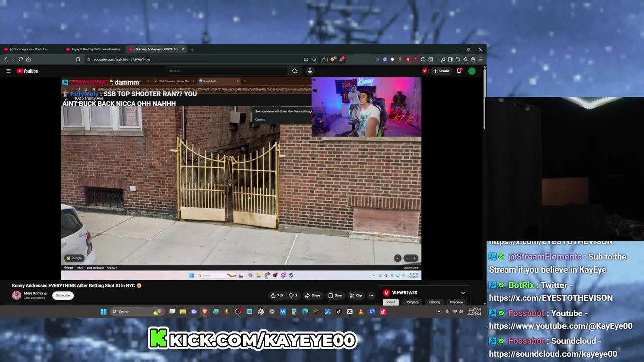
Task: Click the Windows taskbar Search box
Action: [x=137, y=312]
